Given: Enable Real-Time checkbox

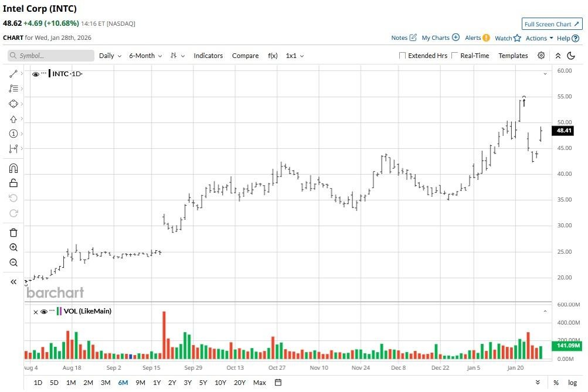Looking at the screenshot, I should coord(454,56).
